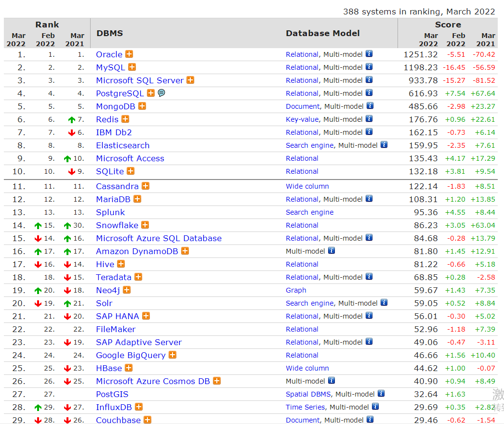Click the Key-value model link in the Redis row
Image resolution: width=504 pixels, height=424 pixels.
point(303,119)
